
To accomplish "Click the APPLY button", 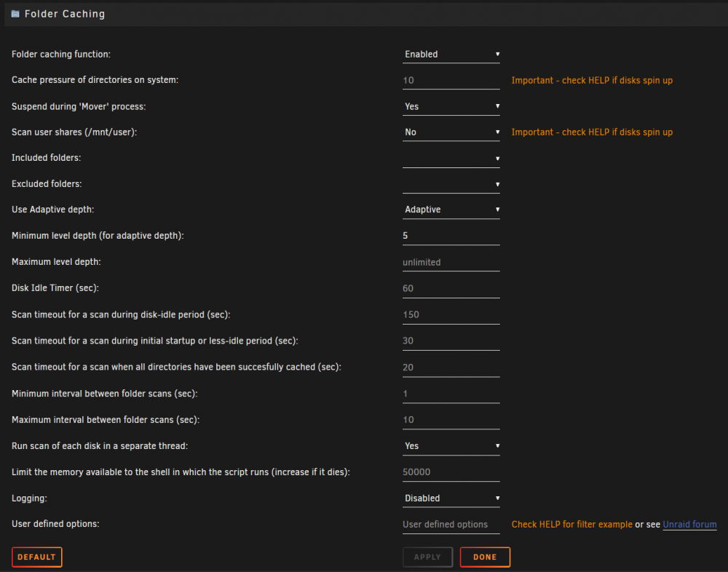I will click(427, 557).
